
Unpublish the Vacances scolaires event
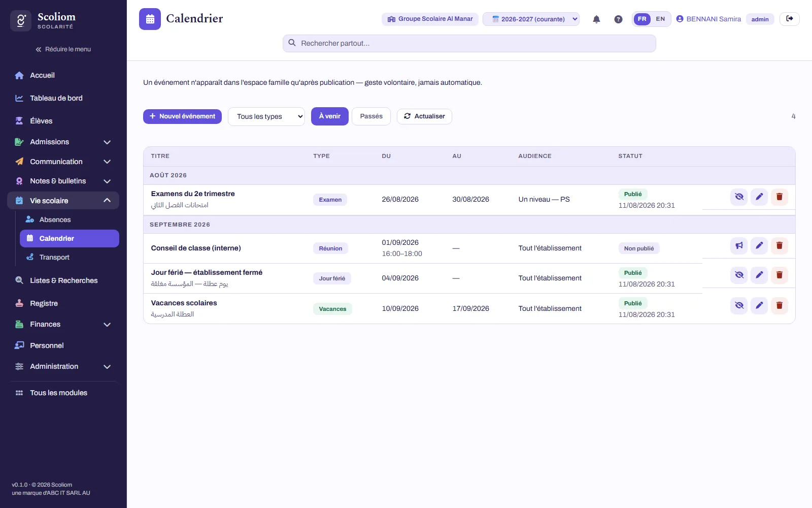tap(739, 305)
